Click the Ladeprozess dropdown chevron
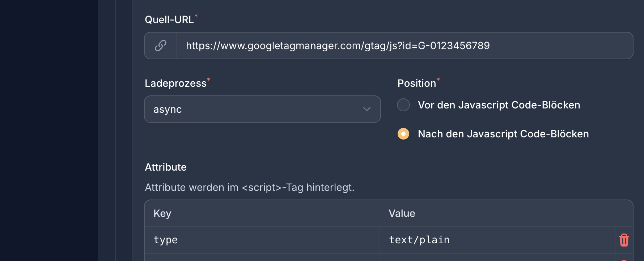Viewport: 644px width, 261px height. [x=367, y=109]
